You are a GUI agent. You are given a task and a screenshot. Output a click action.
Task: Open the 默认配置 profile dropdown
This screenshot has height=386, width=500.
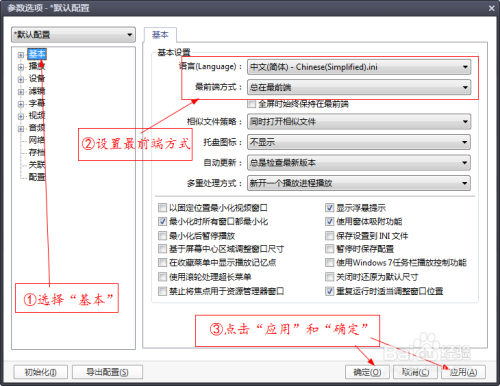pos(73,35)
